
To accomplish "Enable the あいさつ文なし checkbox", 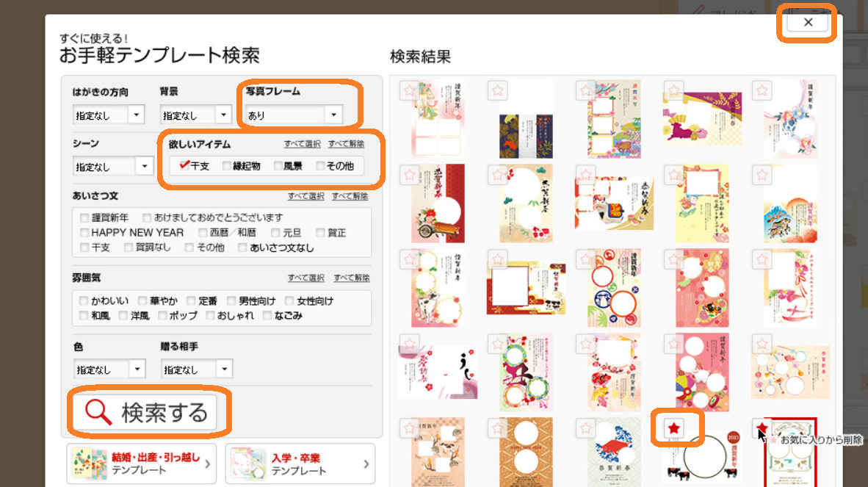I will coord(242,248).
